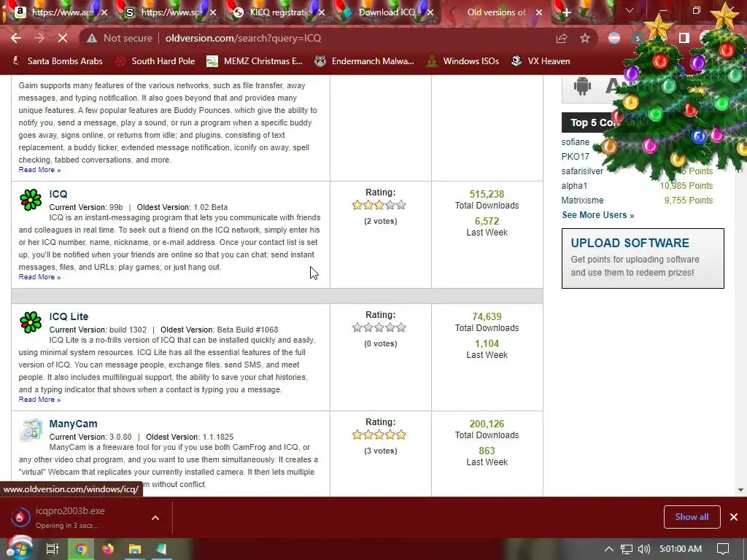Click contributor Matrixisme
Screen dimensions: 747x560
pos(582,201)
